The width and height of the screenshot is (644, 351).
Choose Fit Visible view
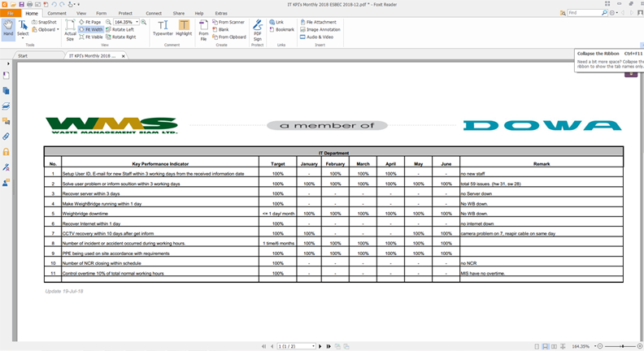coord(91,37)
